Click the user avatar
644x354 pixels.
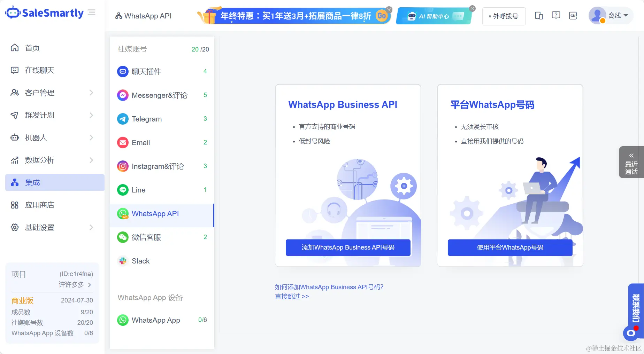(x=597, y=16)
